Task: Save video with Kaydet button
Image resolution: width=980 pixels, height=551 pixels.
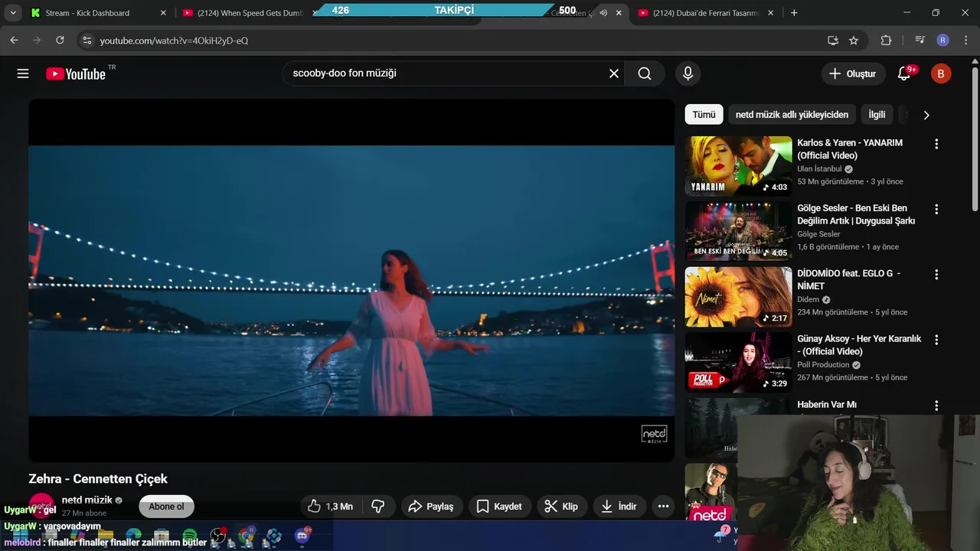Action: tap(499, 506)
